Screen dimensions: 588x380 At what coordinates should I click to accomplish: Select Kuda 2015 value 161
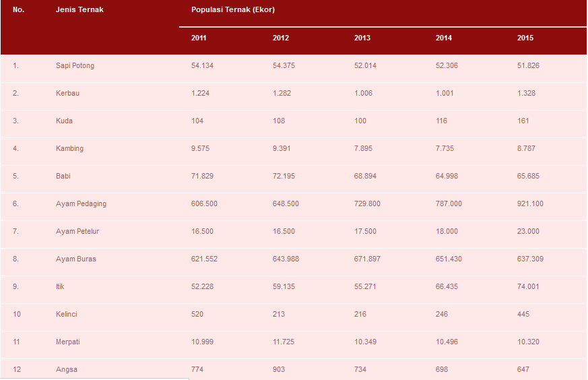coord(523,121)
